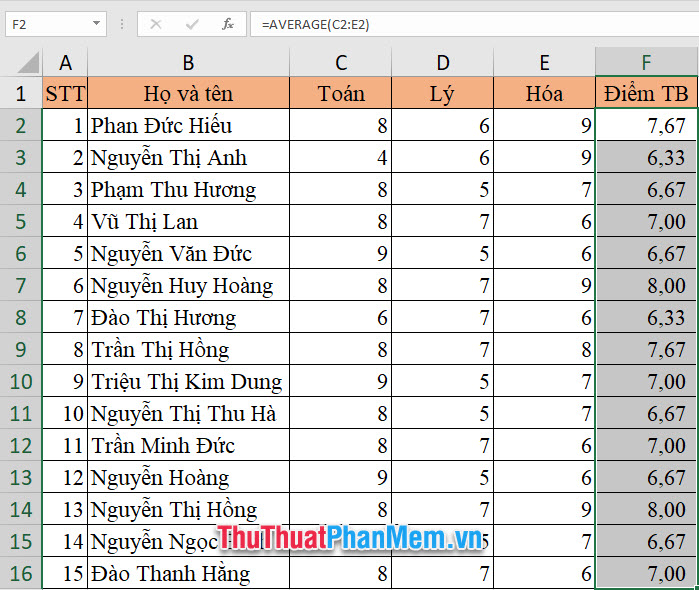Click the 'STT' header cell
This screenshot has width=699, height=590.
tap(65, 93)
